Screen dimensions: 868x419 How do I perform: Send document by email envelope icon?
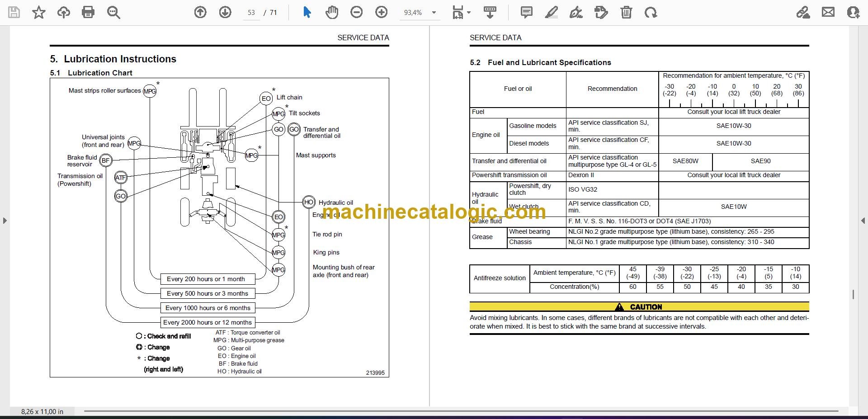pos(828,13)
